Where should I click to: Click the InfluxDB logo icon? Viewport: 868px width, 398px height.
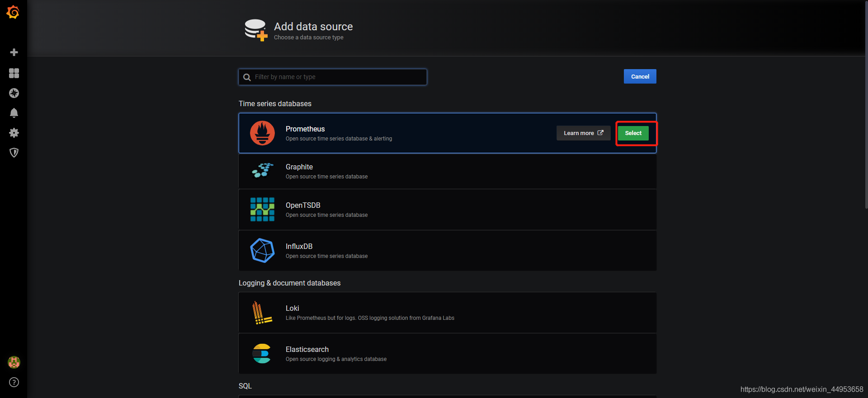(x=263, y=251)
